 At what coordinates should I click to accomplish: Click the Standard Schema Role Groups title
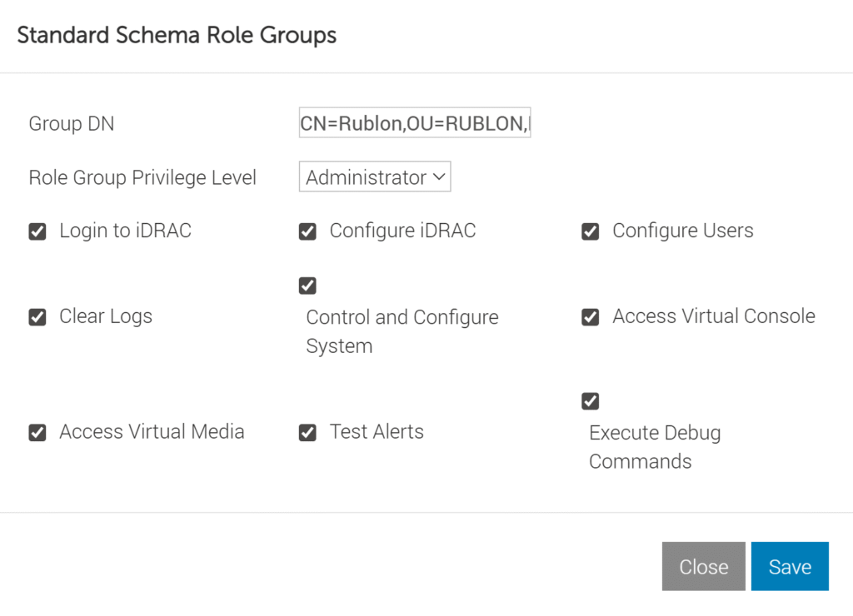click(177, 35)
